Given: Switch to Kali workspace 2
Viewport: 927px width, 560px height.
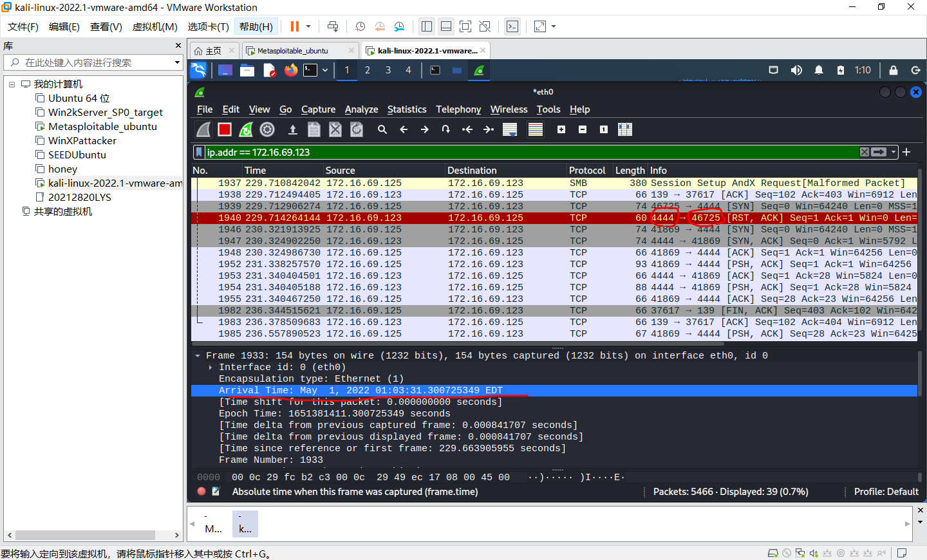Looking at the screenshot, I should 368,70.
